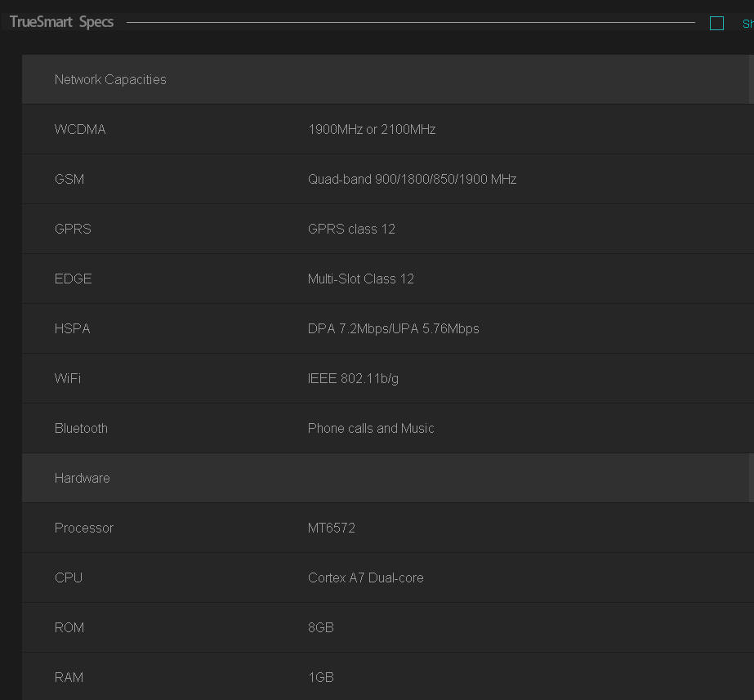Click the 'Cortex A7 Dual-core' CPU value

pyautogui.click(x=365, y=577)
